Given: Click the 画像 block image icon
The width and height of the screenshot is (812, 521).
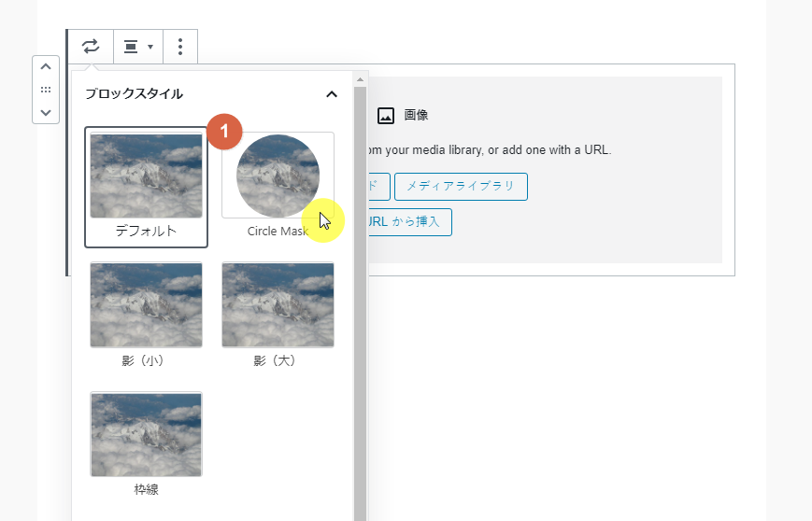Looking at the screenshot, I should [x=386, y=116].
